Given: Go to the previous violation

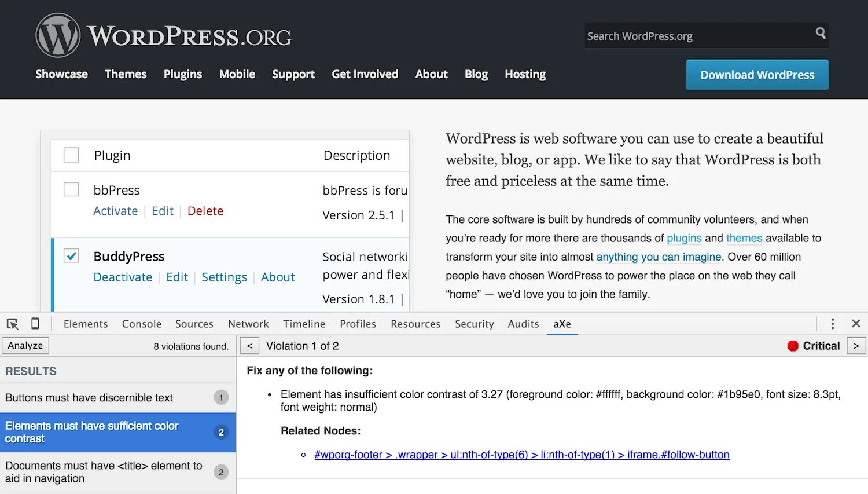Looking at the screenshot, I should (249, 346).
